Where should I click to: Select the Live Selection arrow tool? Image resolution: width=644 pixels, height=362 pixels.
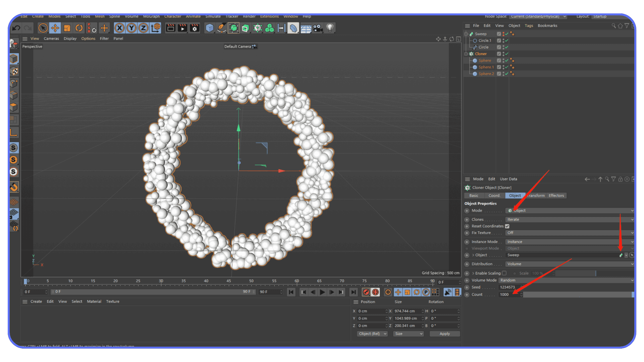point(43,28)
